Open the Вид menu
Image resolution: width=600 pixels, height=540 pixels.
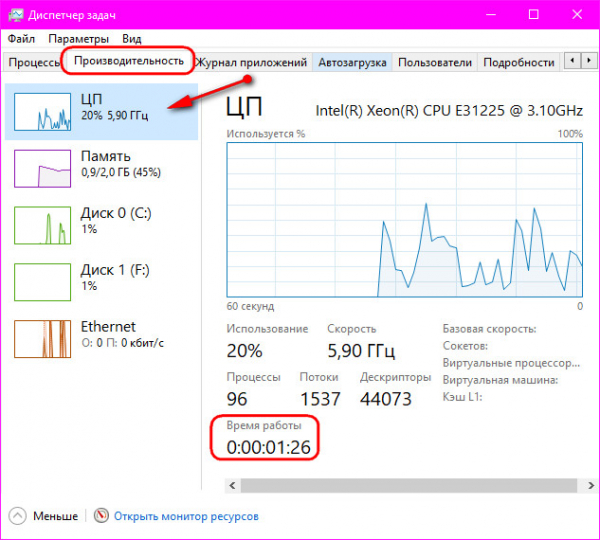click(x=132, y=39)
